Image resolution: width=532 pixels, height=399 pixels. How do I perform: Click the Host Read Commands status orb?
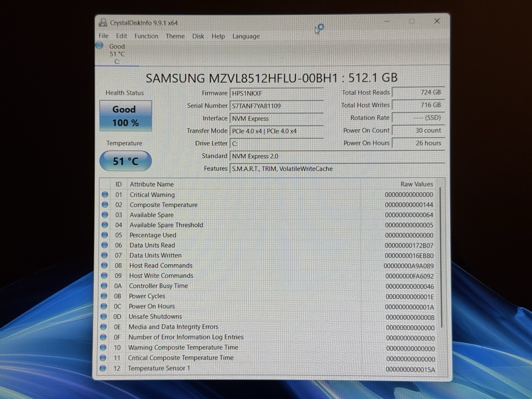point(104,265)
